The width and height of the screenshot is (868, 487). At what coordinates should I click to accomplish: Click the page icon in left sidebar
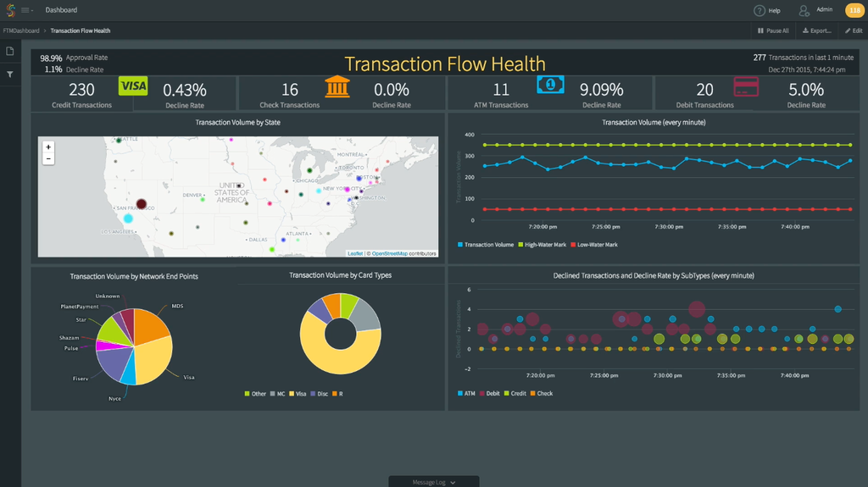point(10,52)
